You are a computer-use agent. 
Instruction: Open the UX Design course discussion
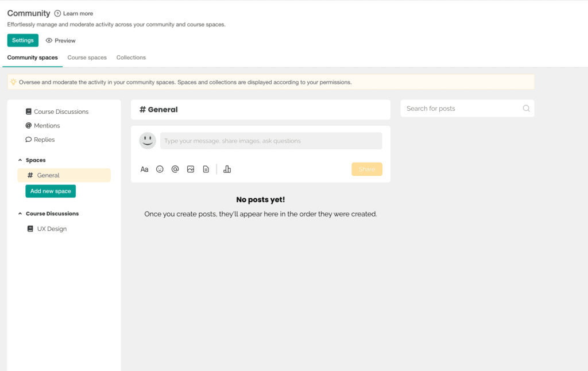pos(52,229)
